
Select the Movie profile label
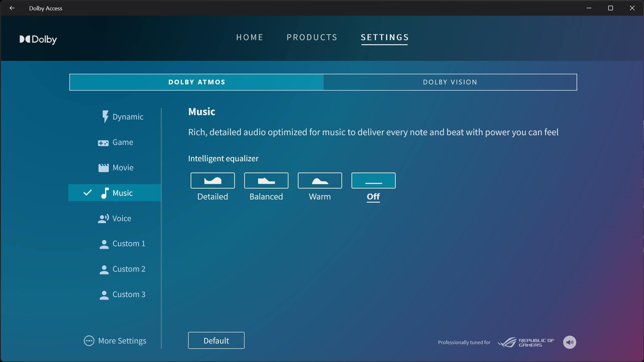point(123,168)
